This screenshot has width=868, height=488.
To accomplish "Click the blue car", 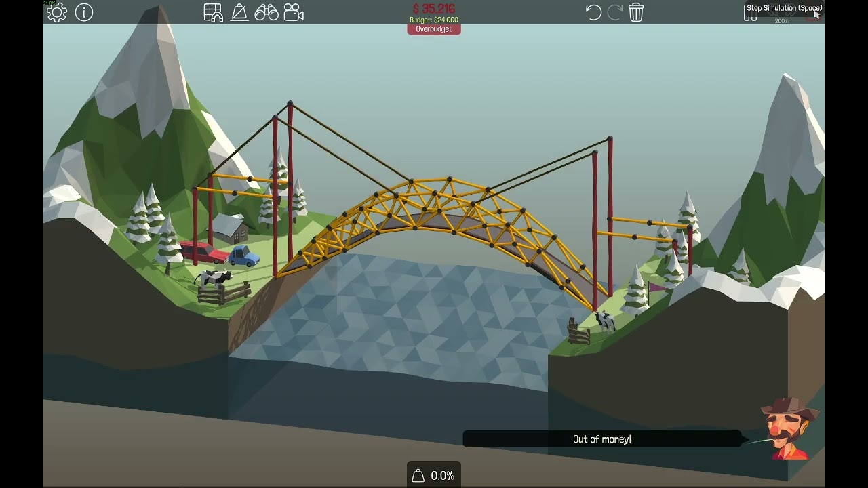I will point(244,256).
